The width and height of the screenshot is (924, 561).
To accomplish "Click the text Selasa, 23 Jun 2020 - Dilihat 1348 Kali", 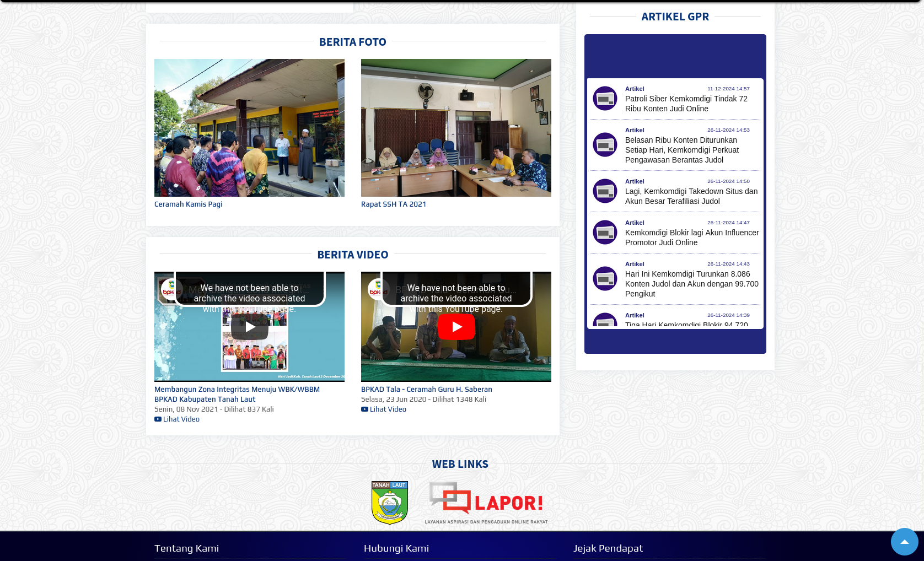I will click(423, 399).
